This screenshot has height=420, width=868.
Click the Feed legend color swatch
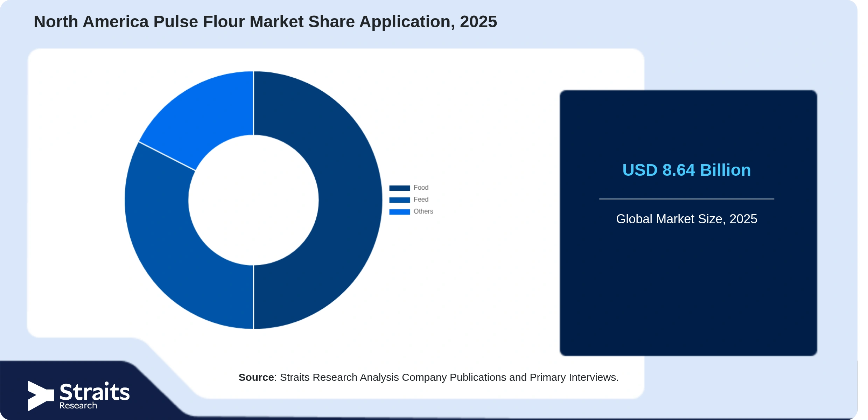(399, 200)
